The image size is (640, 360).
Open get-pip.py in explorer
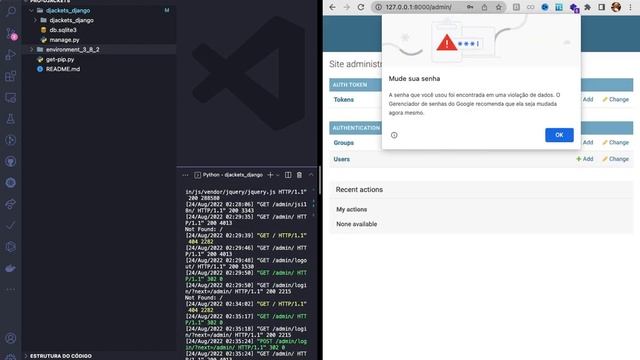tap(60, 59)
